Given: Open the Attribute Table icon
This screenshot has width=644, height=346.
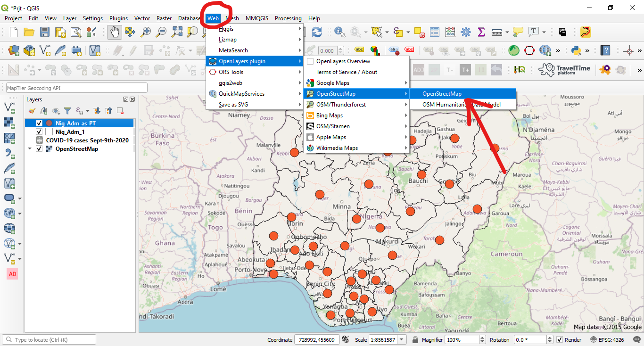Looking at the screenshot, I should [434, 33].
